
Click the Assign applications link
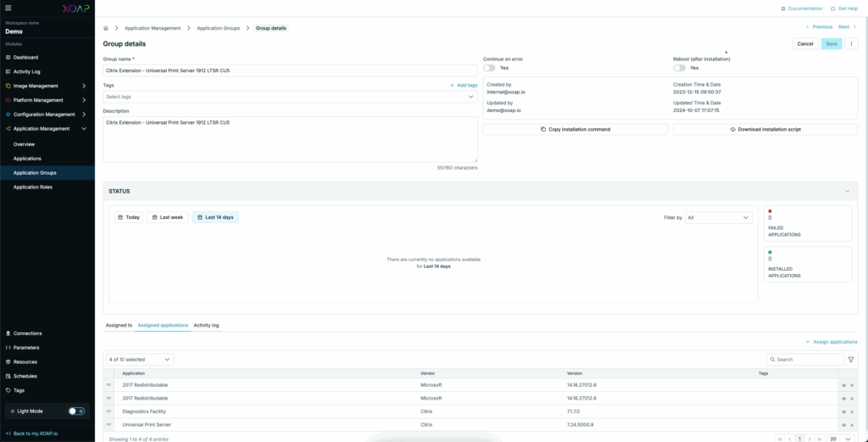pos(832,342)
